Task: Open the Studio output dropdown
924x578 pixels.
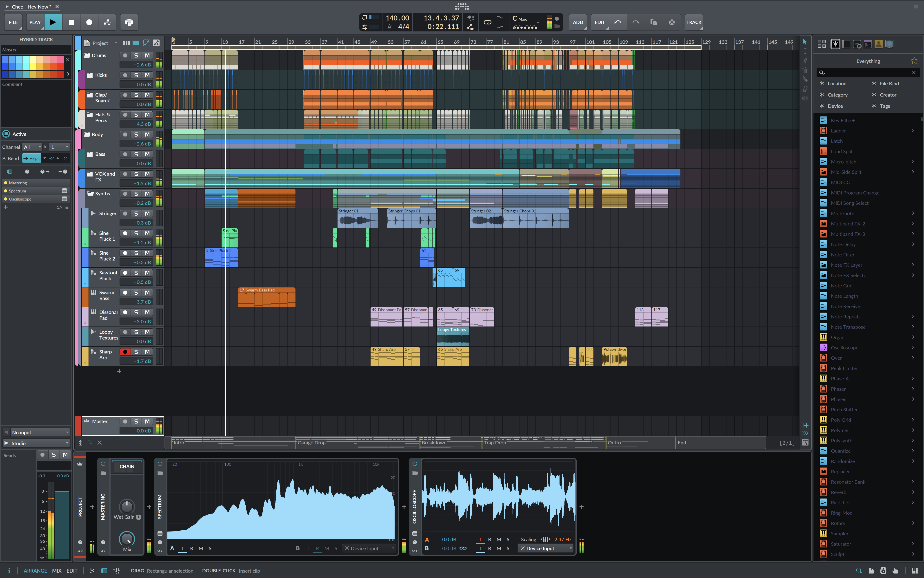Action: tap(36, 443)
